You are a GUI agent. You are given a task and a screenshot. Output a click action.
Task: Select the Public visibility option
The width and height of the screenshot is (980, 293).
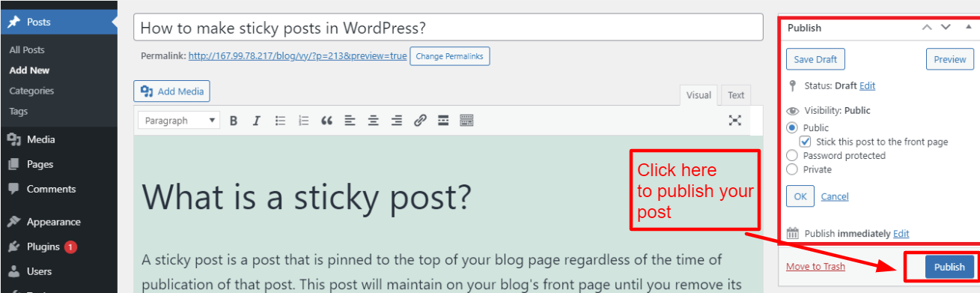[x=792, y=128]
